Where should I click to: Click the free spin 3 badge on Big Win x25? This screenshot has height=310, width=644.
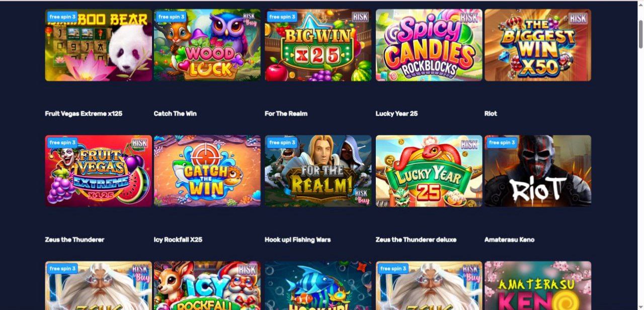[281, 17]
